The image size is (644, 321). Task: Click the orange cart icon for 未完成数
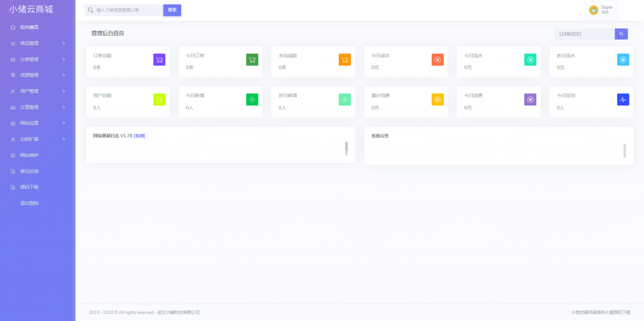[345, 60]
